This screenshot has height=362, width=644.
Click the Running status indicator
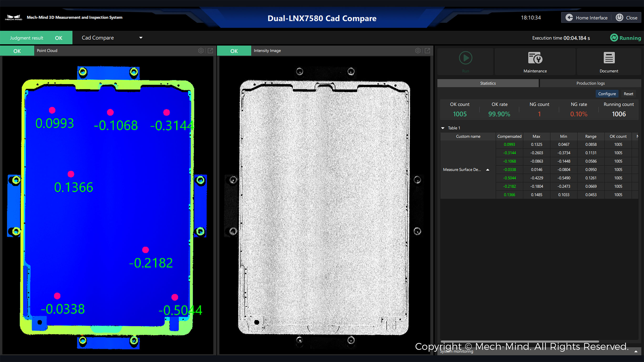(625, 38)
